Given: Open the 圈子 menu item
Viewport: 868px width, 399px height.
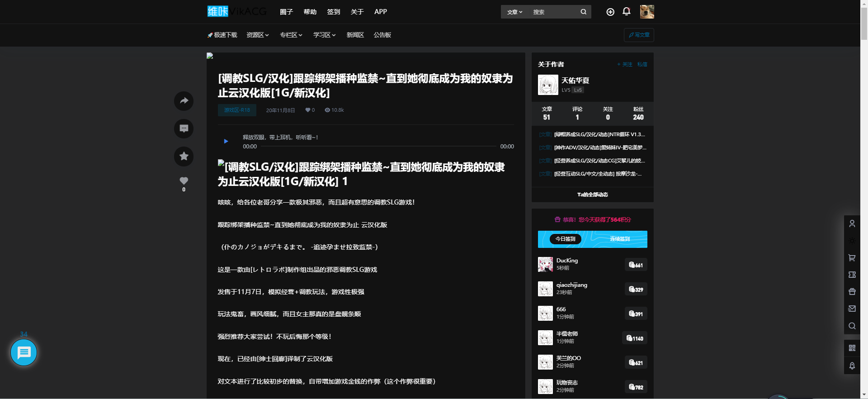Looking at the screenshot, I should (286, 12).
